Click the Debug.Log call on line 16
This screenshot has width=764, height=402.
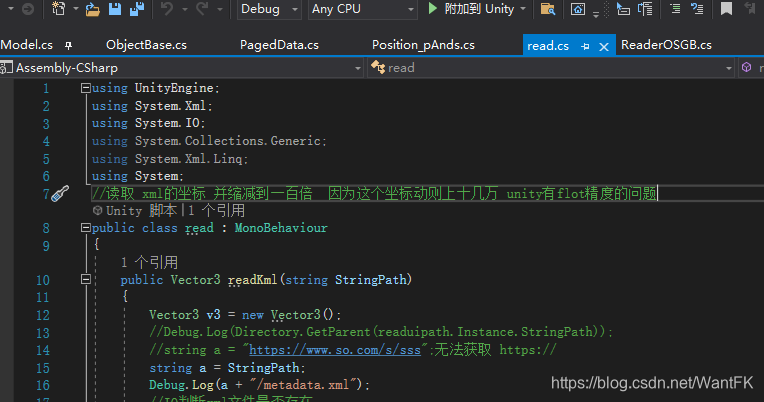click(181, 385)
